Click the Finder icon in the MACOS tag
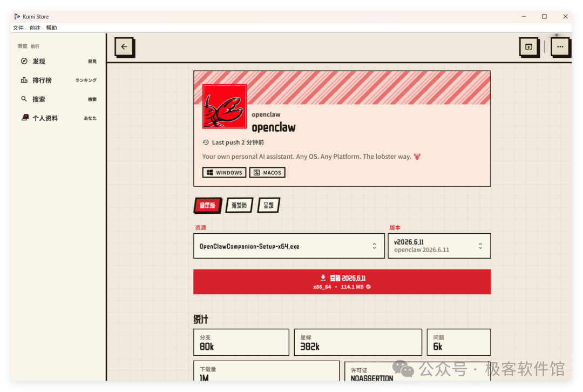 tap(257, 173)
